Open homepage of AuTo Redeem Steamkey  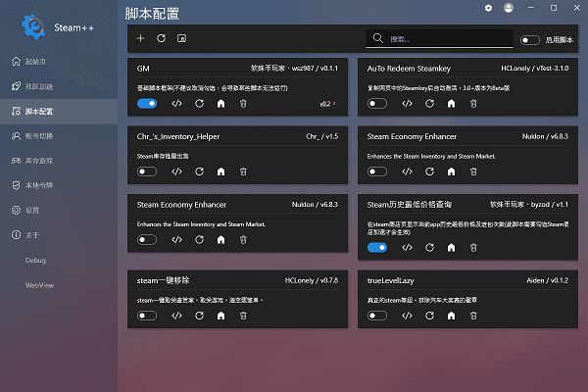coord(451,104)
